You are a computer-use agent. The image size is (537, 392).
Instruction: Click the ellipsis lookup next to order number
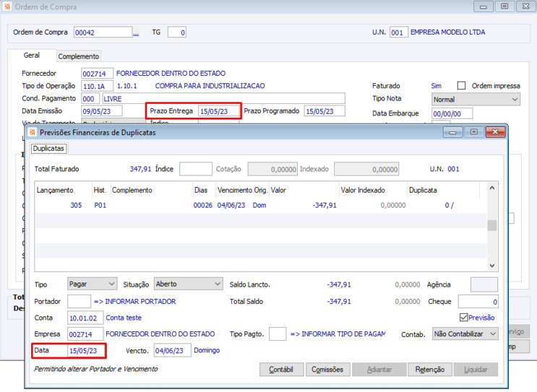[136, 32]
